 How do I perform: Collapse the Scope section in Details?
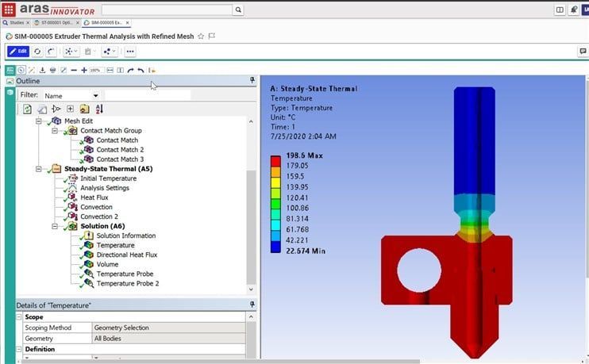click(19, 317)
